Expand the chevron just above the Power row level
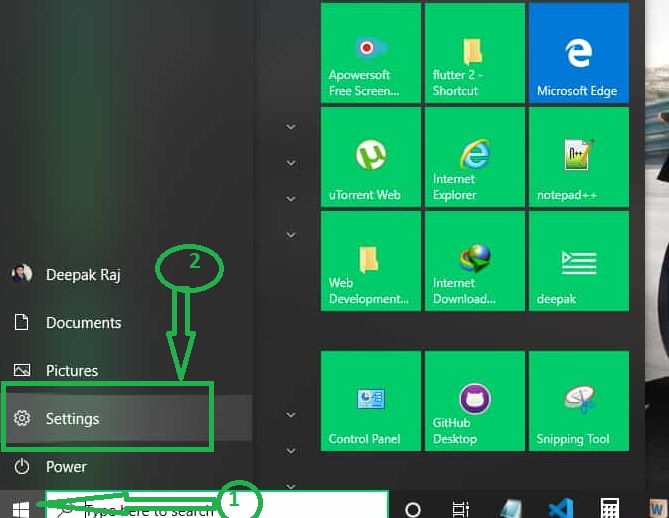 click(291, 451)
